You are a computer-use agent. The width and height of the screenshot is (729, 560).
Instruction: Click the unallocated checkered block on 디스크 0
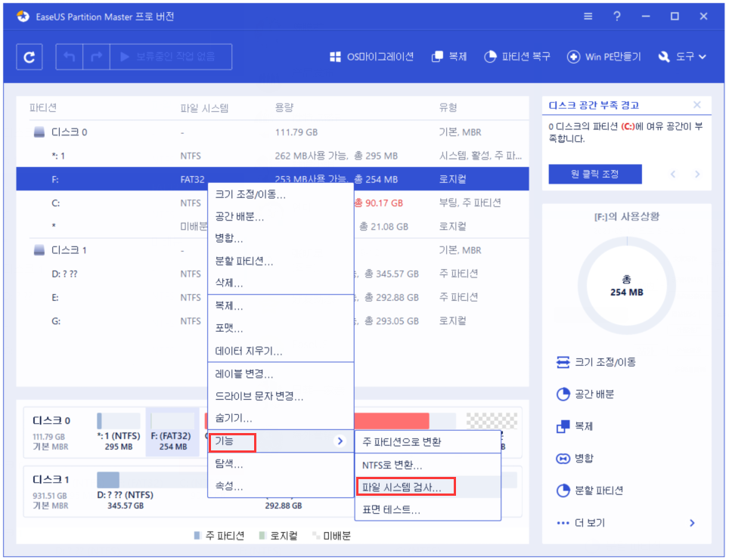click(x=492, y=421)
